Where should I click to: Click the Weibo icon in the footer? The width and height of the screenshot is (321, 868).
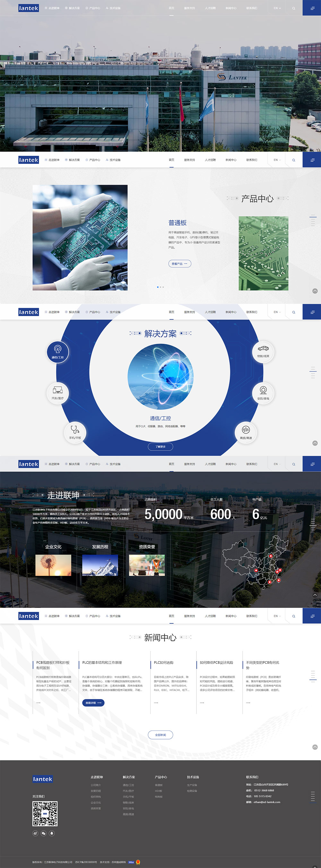pyautogui.click(x=35, y=833)
